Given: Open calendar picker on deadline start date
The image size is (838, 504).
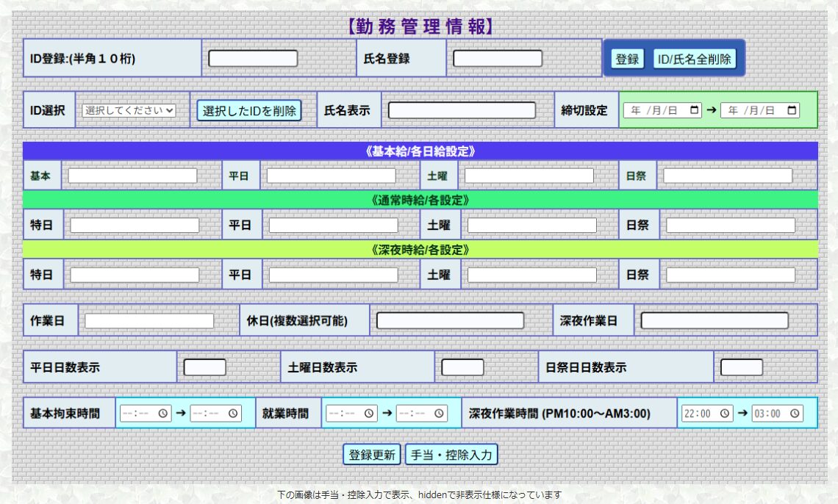Looking at the screenshot, I should (x=695, y=110).
